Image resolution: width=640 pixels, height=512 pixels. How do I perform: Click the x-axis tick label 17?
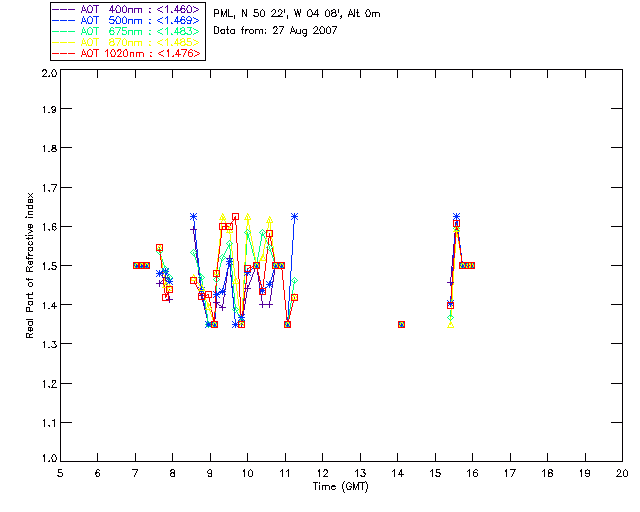tap(510, 473)
